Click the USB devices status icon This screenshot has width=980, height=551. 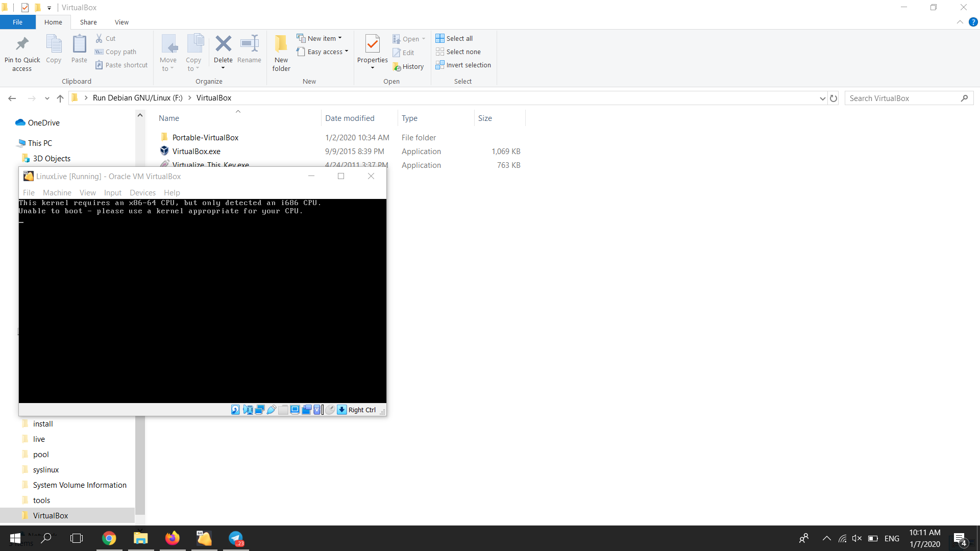(x=272, y=410)
